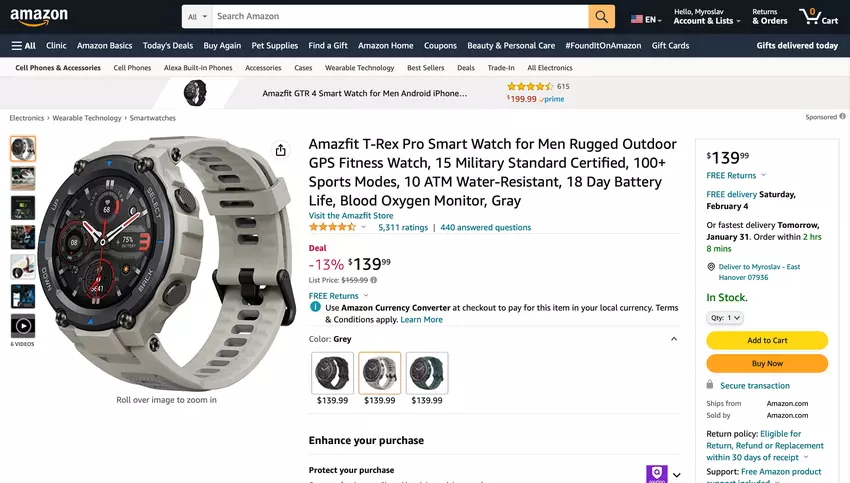Click the share icon above product image
850x483 pixels.
click(281, 150)
